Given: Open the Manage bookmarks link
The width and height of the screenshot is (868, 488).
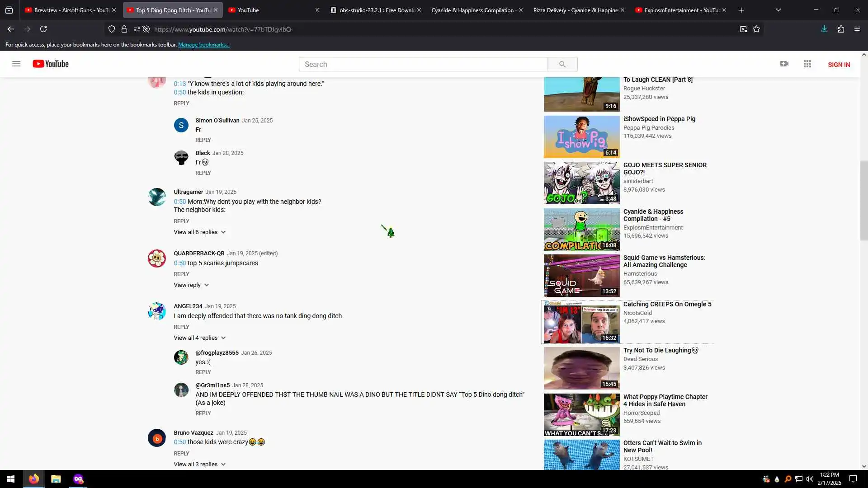Looking at the screenshot, I should click(203, 45).
